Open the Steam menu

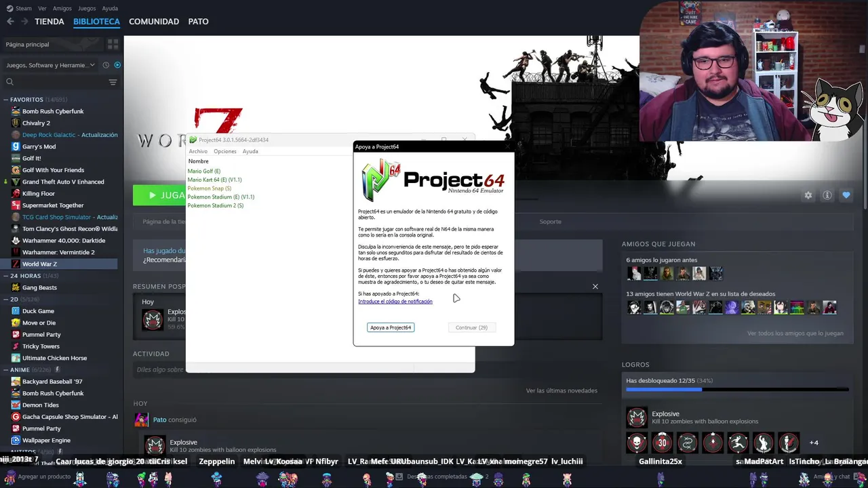(19, 8)
